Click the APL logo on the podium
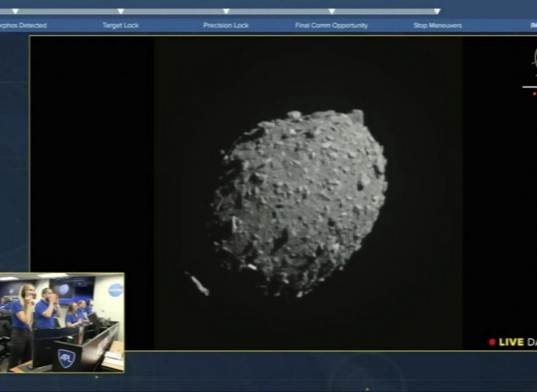Screen dimensions: 537x392 click(x=66, y=359)
